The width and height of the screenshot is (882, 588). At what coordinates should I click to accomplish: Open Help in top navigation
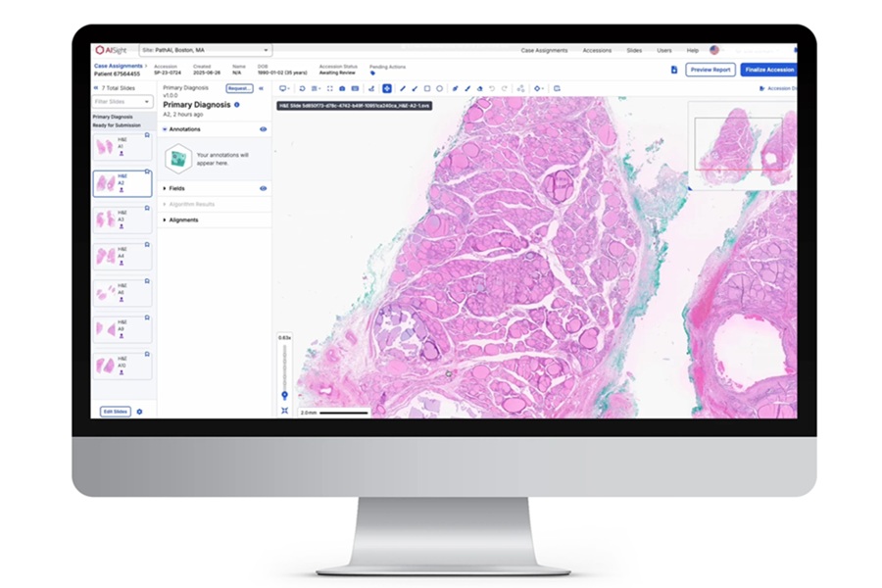point(693,51)
